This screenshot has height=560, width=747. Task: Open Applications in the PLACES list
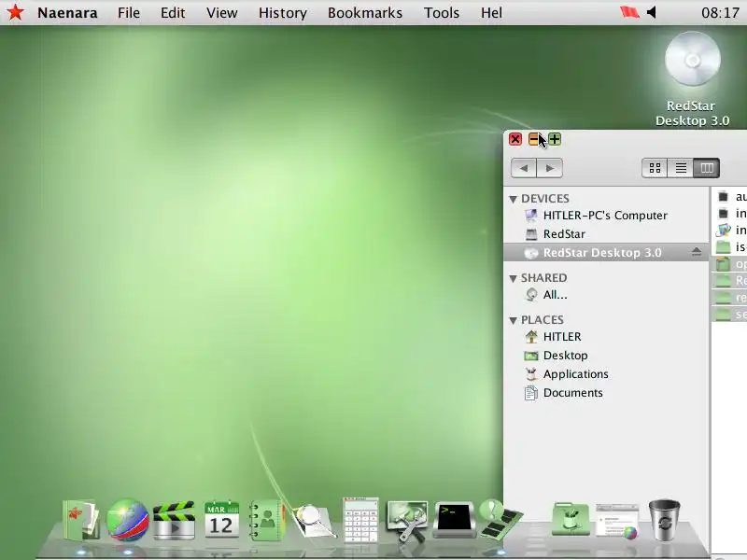click(606, 374)
